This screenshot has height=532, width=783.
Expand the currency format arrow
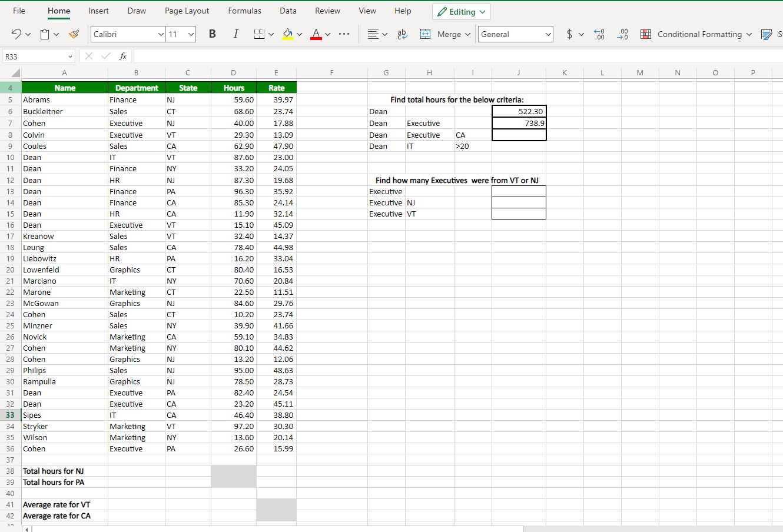[581, 35]
